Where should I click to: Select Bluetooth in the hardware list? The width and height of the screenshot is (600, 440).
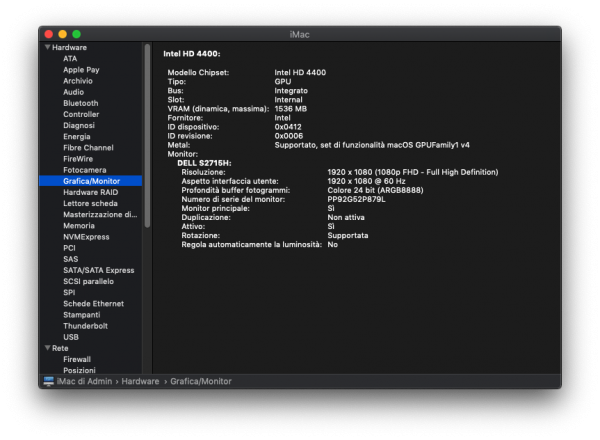click(80, 103)
